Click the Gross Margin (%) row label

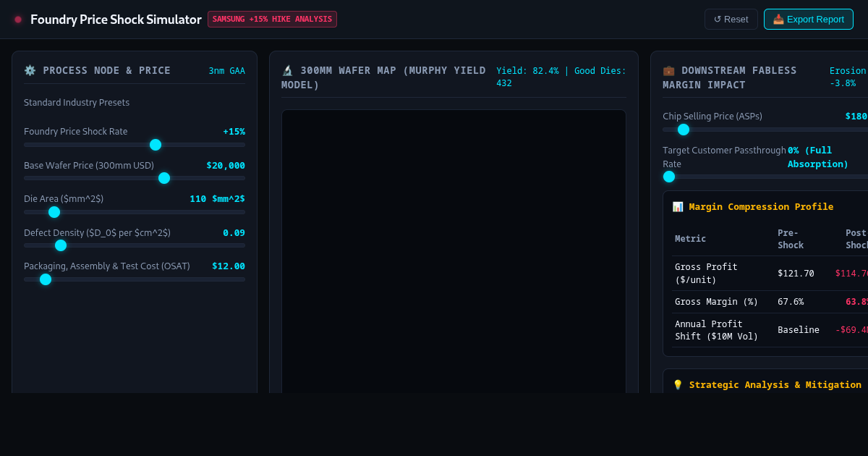pyautogui.click(x=716, y=302)
